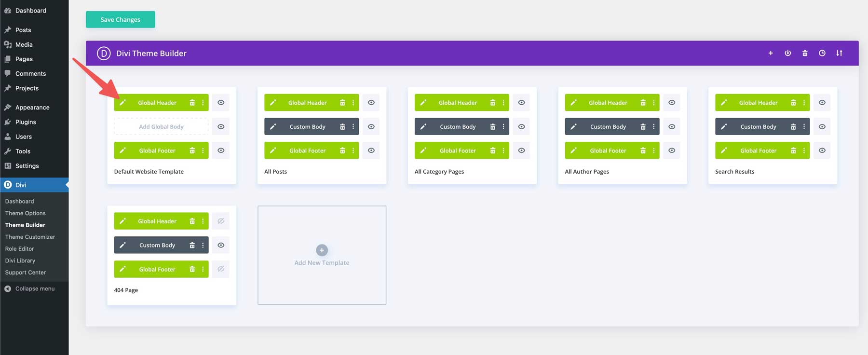Click the Save Changes button
868x355 pixels.
(121, 19)
